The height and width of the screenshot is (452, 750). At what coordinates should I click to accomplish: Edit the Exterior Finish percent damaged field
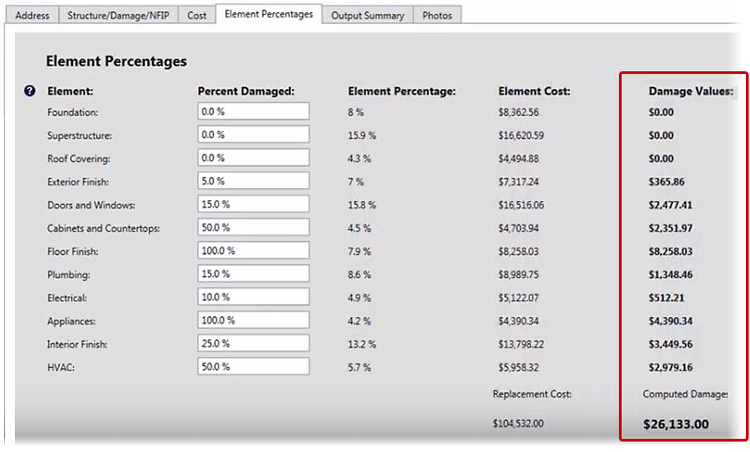click(254, 181)
